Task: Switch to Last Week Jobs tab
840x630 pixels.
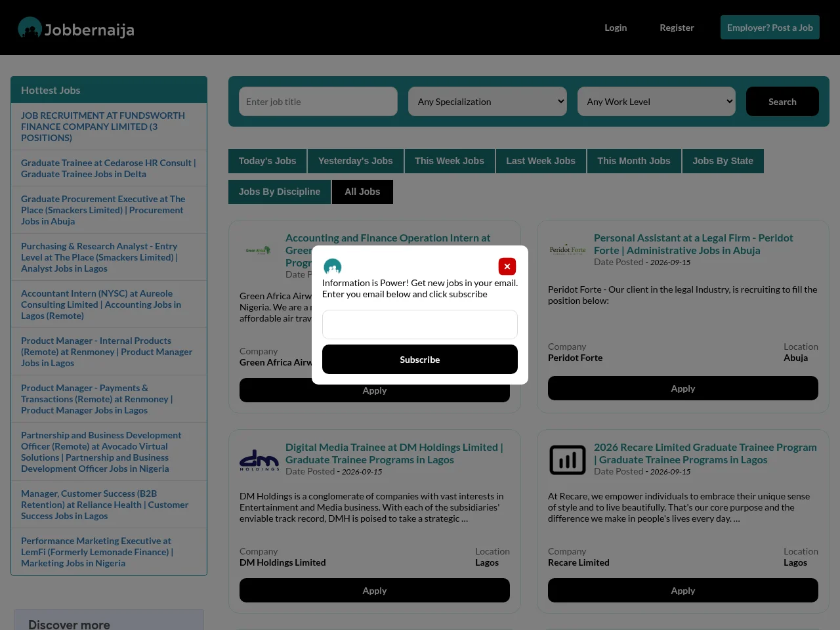Action: 541,161
